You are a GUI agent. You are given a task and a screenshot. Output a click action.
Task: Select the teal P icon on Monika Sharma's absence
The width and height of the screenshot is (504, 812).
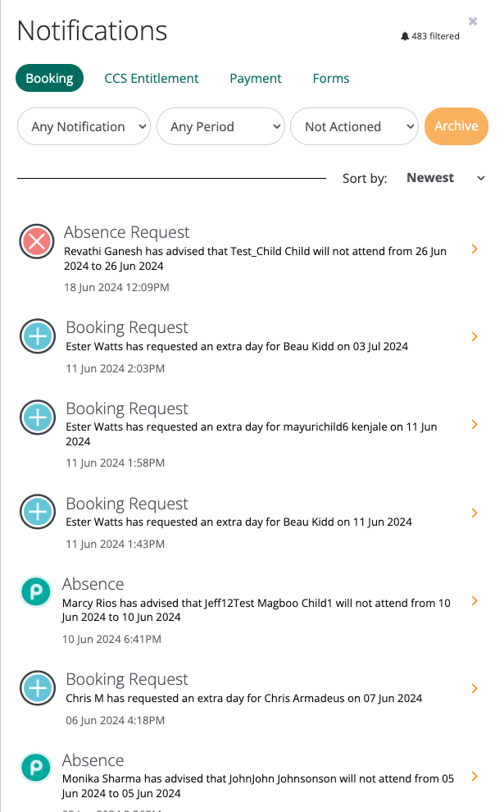pyautogui.click(x=37, y=767)
